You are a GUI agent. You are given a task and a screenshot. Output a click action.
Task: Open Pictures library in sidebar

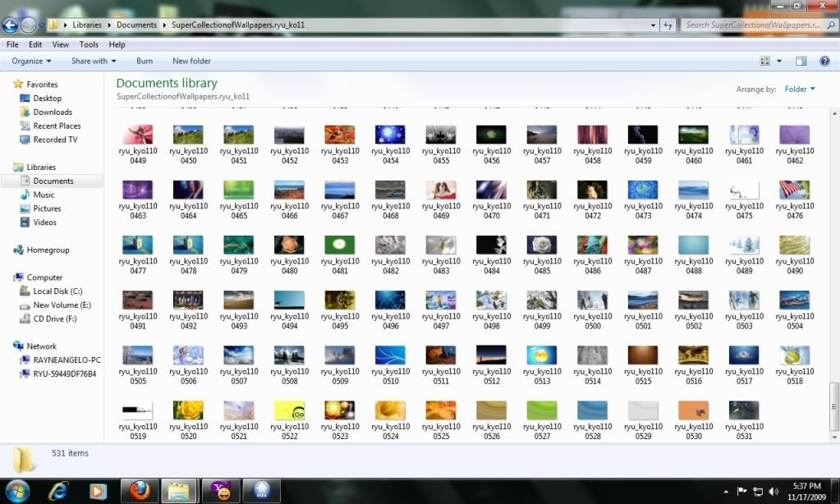(x=47, y=208)
